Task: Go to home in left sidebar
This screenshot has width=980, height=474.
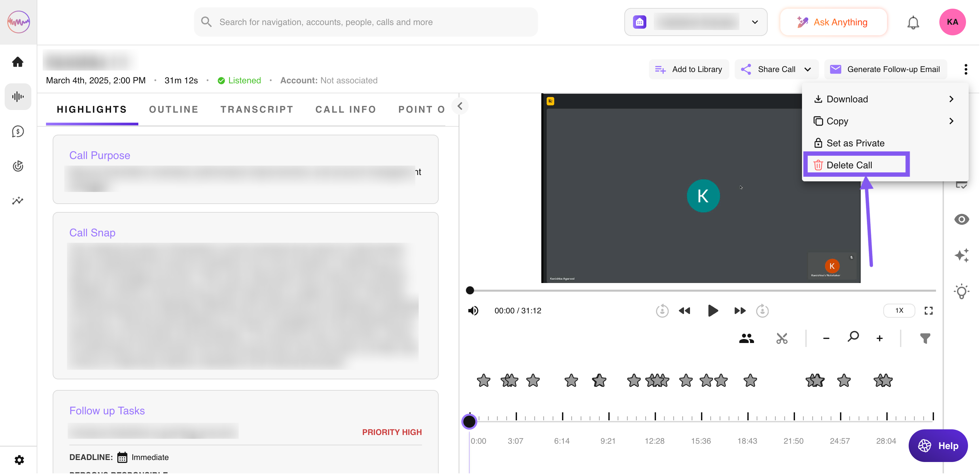Action: [18, 62]
